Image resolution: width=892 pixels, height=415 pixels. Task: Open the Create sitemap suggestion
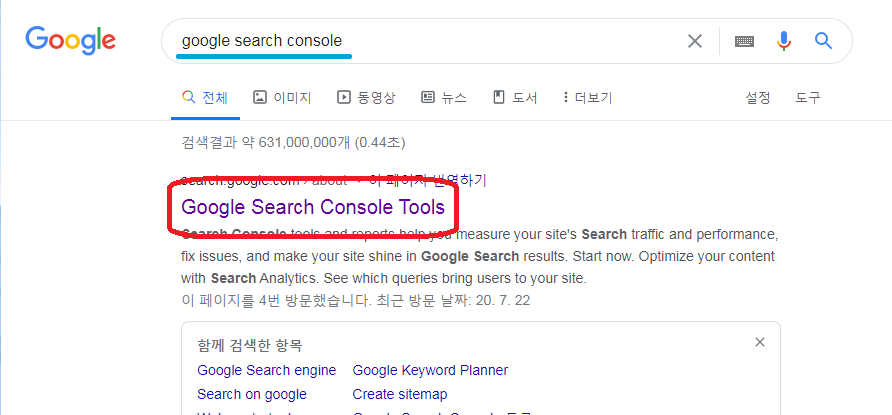(400, 394)
